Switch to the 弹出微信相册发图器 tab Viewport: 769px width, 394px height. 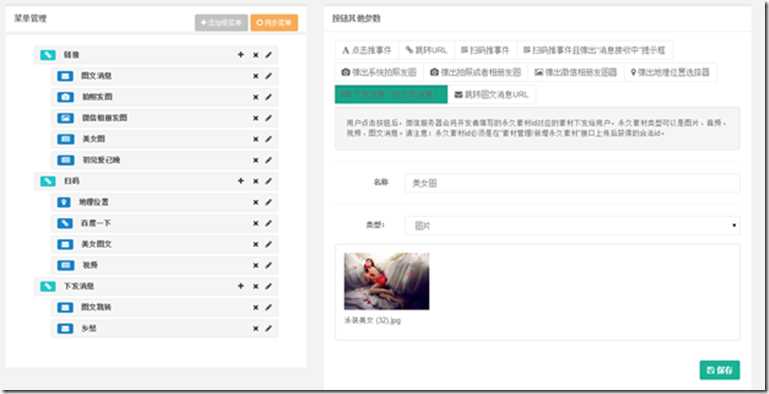coord(576,72)
